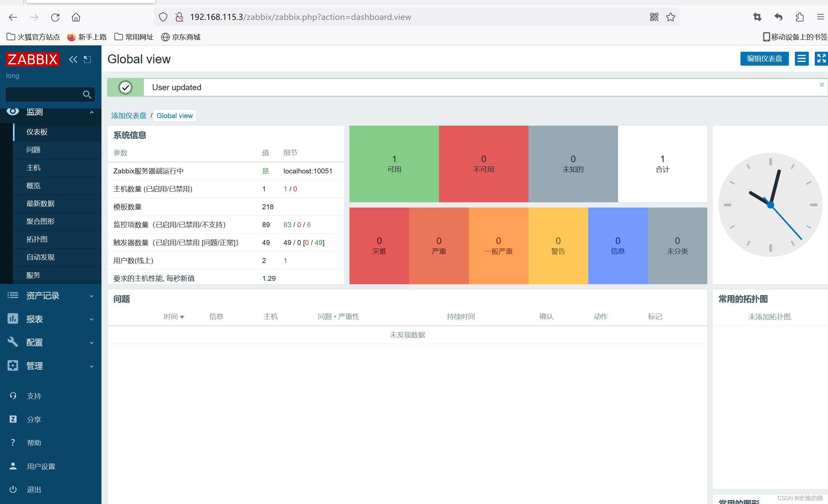
Task: Open 移动设备上的书签 mobile bookmarks
Action: tap(795, 37)
